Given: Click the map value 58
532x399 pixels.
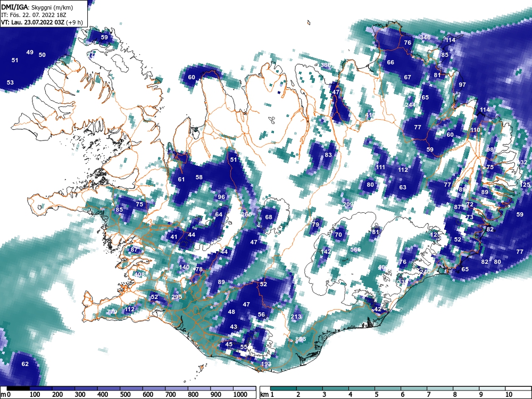Looking at the screenshot, I should point(199,177).
